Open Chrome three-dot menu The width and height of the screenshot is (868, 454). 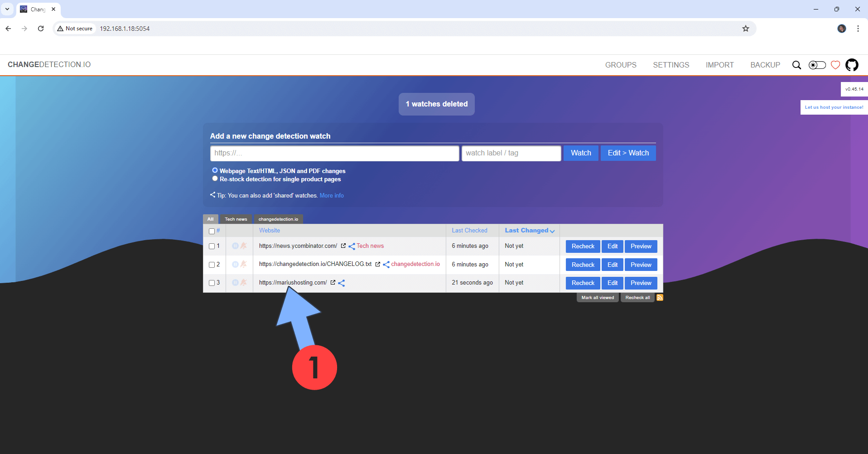click(858, 29)
